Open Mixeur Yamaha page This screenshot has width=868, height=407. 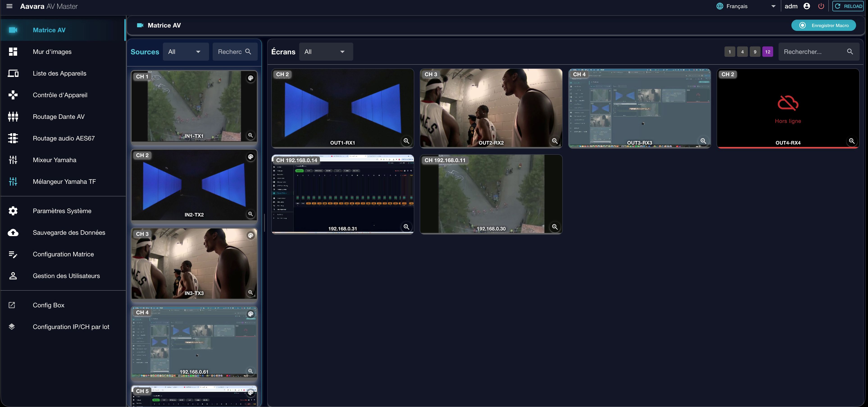pyautogui.click(x=63, y=160)
